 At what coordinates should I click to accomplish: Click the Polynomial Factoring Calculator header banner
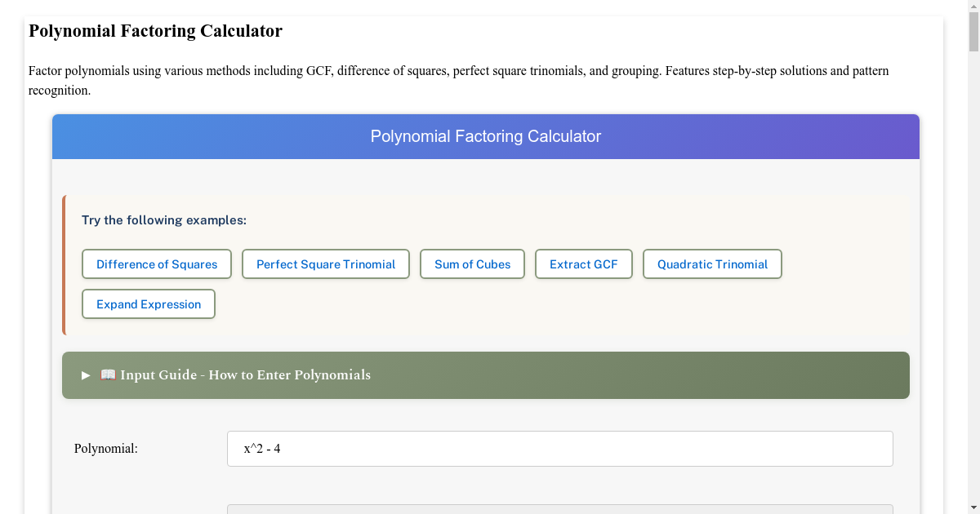click(x=486, y=136)
